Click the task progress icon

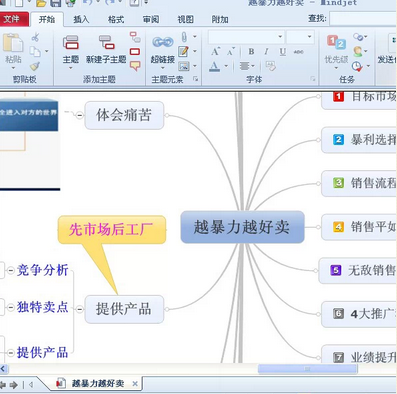click(x=358, y=37)
